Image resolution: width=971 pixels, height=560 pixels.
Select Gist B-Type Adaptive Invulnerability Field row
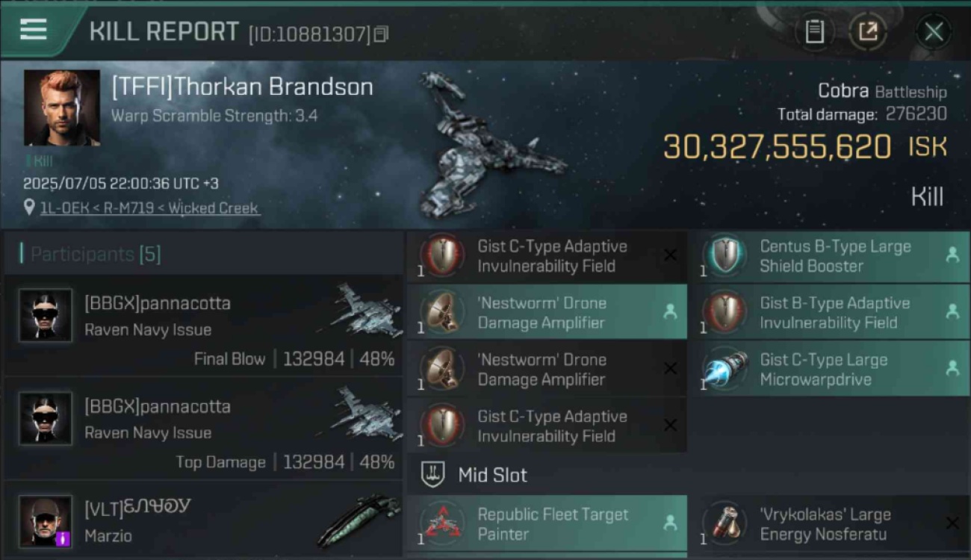(x=831, y=312)
